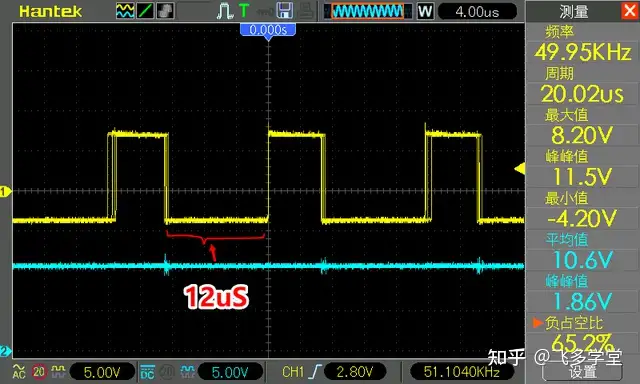The image size is (640, 384).
Task: Click the dual waveform display icon
Action: [x=125, y=11]
